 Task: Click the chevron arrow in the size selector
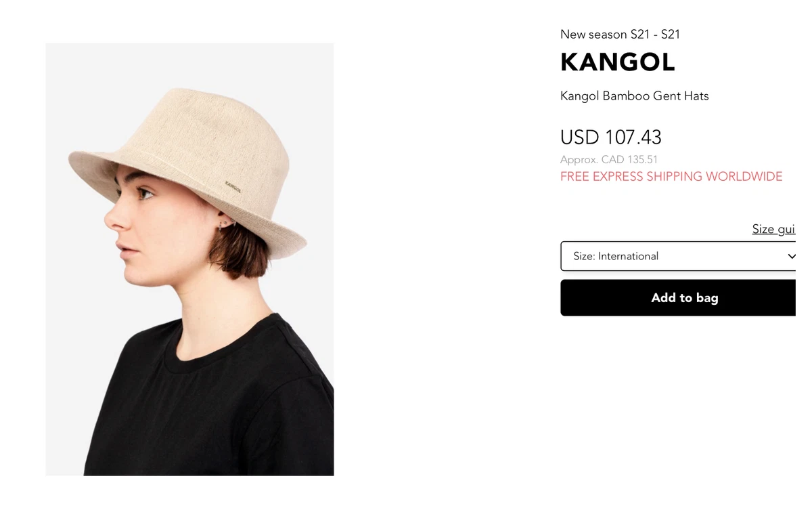pyautogui.click(x=791, y=257)
